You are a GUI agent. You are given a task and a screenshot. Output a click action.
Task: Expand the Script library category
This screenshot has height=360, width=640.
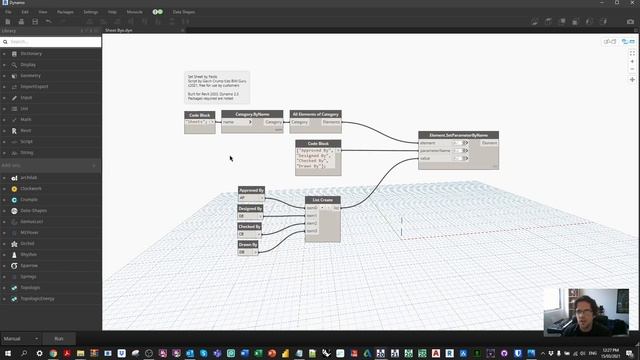[4, 142]
